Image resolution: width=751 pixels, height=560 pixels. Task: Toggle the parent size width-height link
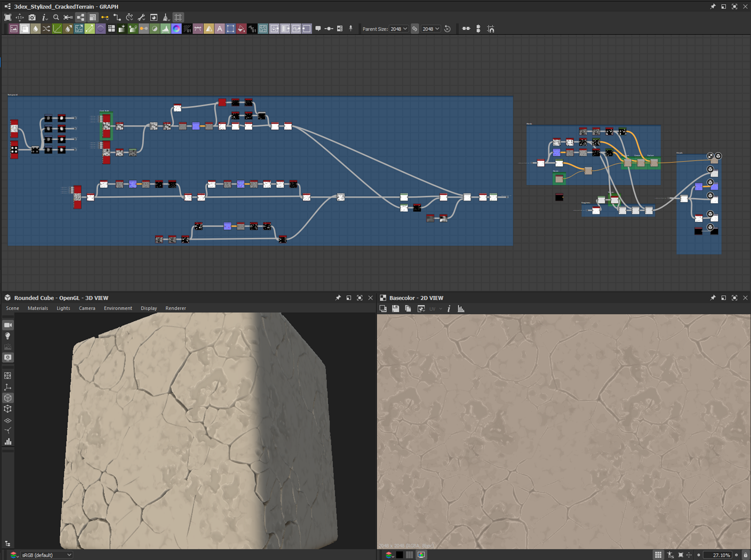(x=414, y=29)
